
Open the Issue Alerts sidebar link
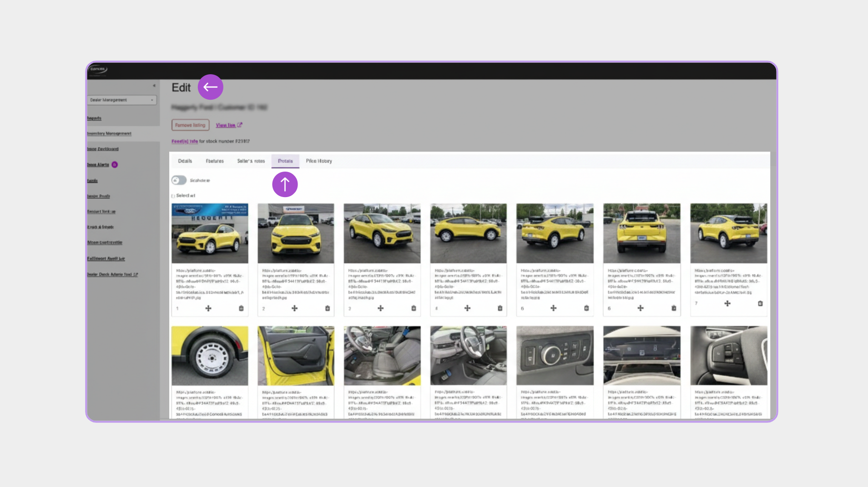coord(98,165)
